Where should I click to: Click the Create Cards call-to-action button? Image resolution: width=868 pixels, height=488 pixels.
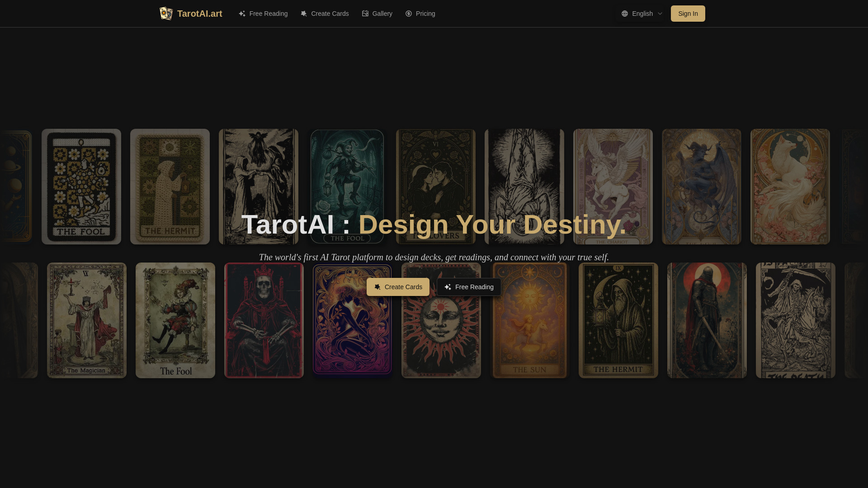point(398,287)
